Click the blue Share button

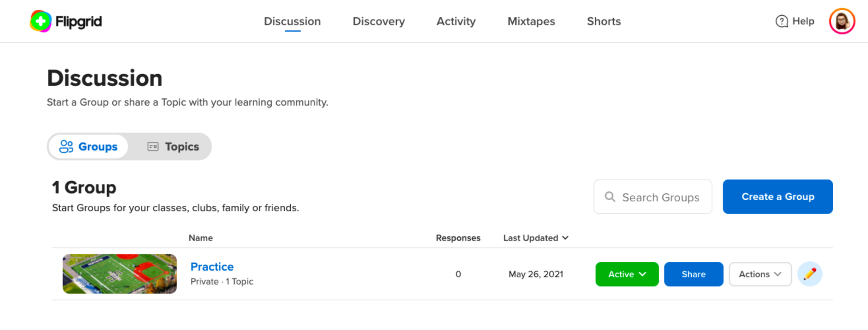693,274
